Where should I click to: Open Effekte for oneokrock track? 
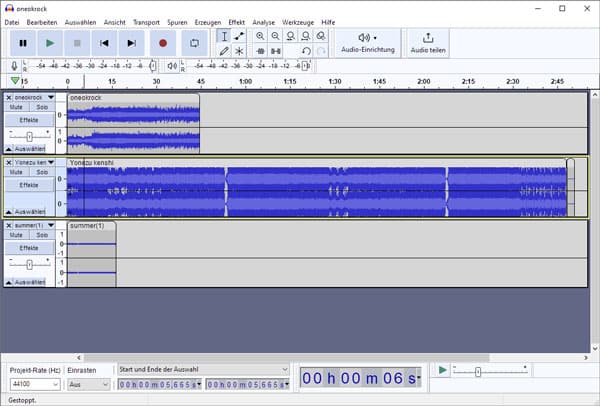[29, 120]
